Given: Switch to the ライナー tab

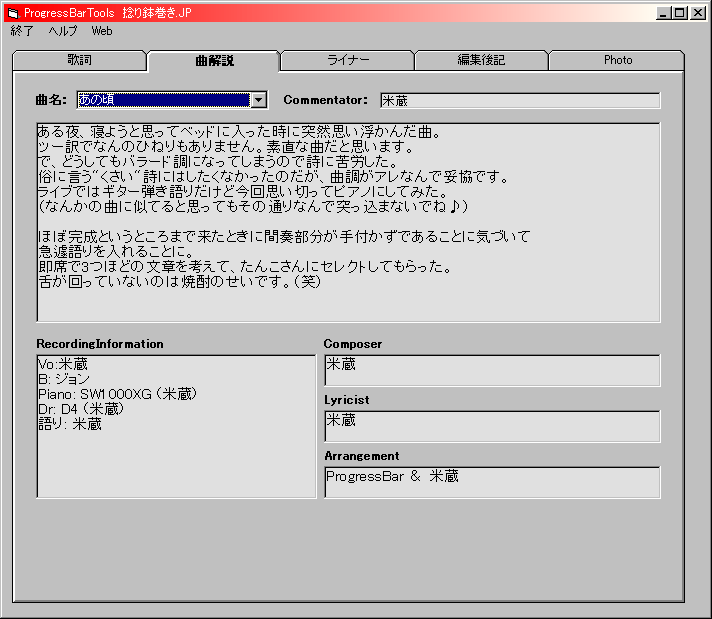Looking at the screenshot, I should 348,60.
